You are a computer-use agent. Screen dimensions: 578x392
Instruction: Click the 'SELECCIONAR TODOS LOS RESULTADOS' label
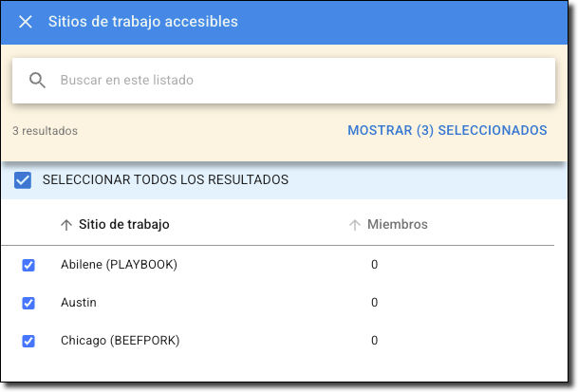165,180
